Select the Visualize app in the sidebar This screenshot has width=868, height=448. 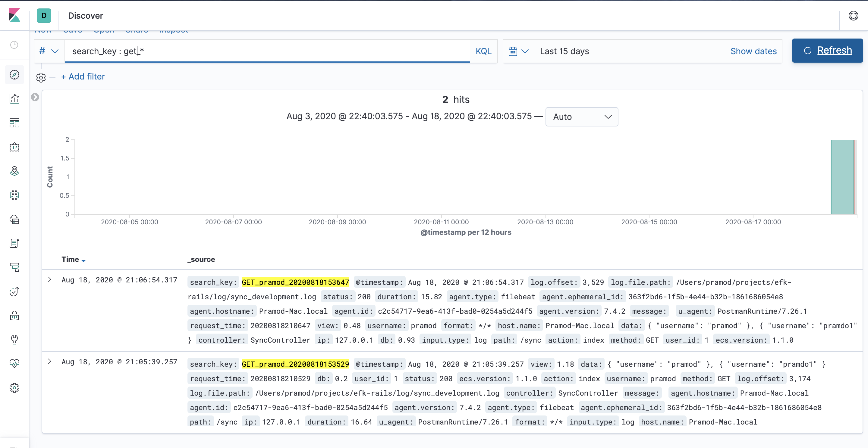click(x=14, y=99)
